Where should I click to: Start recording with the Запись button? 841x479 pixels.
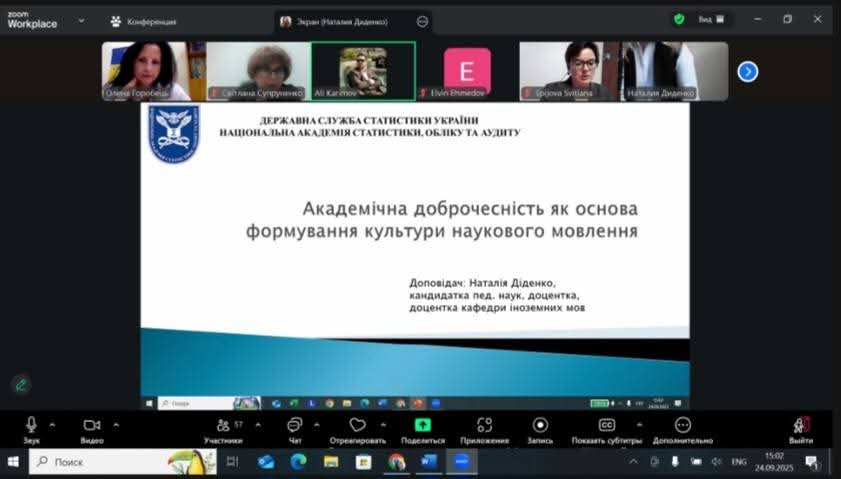[x=540, y=426]
